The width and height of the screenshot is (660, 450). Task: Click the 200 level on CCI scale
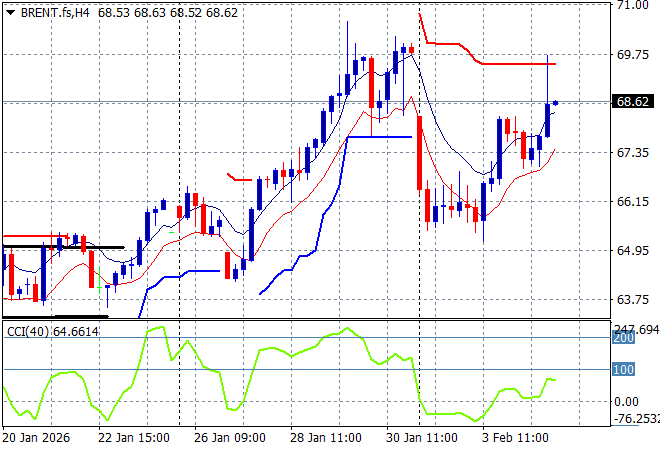624,339
